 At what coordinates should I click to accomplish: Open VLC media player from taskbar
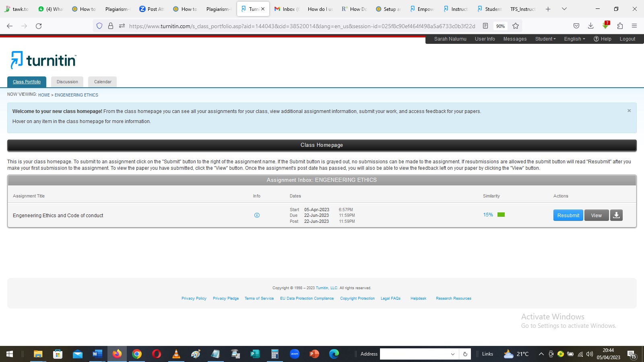click(x=176, y=354)
